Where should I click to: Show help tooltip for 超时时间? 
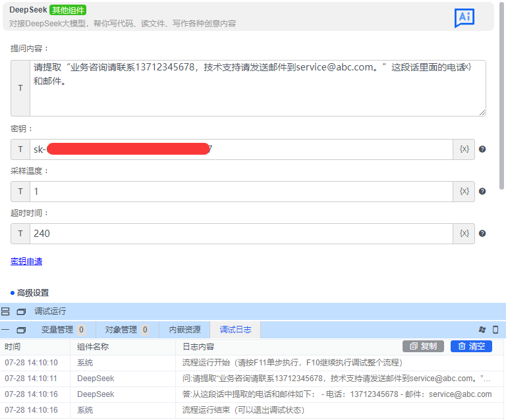(482, 233)
